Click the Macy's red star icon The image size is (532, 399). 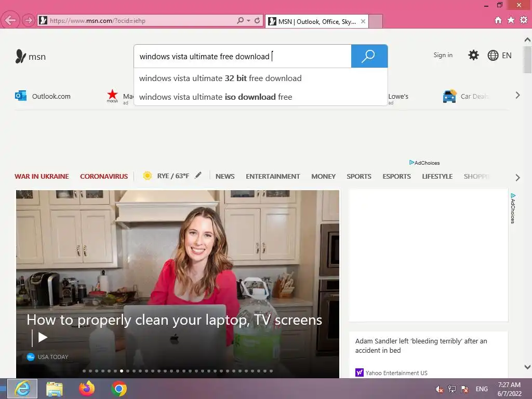112,96
